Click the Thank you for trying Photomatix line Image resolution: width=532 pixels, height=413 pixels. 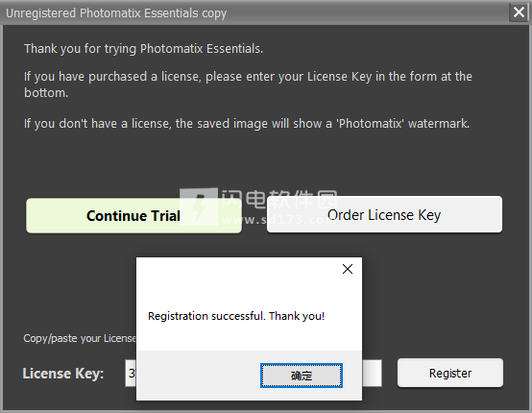pyautogui.click(x=143, y=49)
